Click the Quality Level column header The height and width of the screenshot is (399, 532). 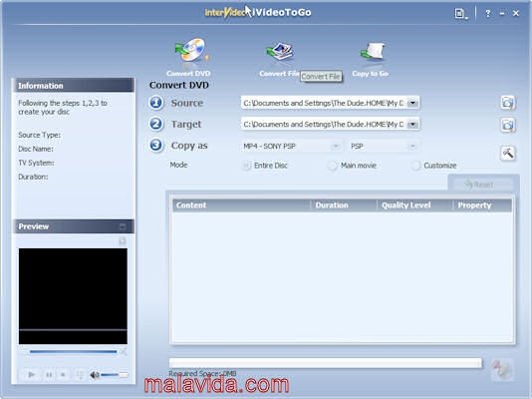pyautogui.click(x=415, y=205)
